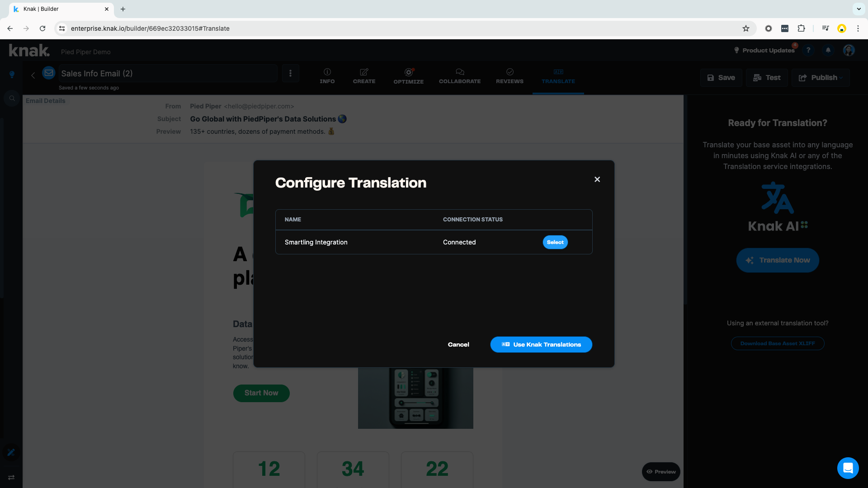Click the email type envelope icon
The image size is (868, 488).
[x=49, y=73]
